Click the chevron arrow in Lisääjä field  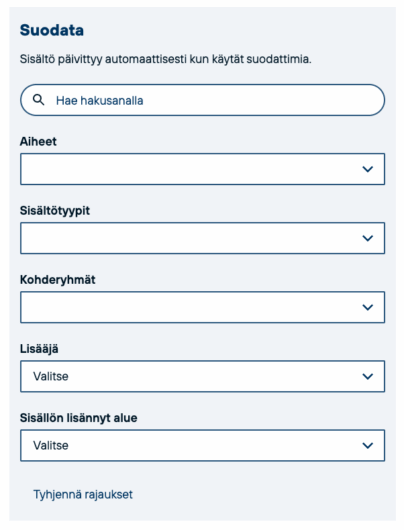coord(367,376)
